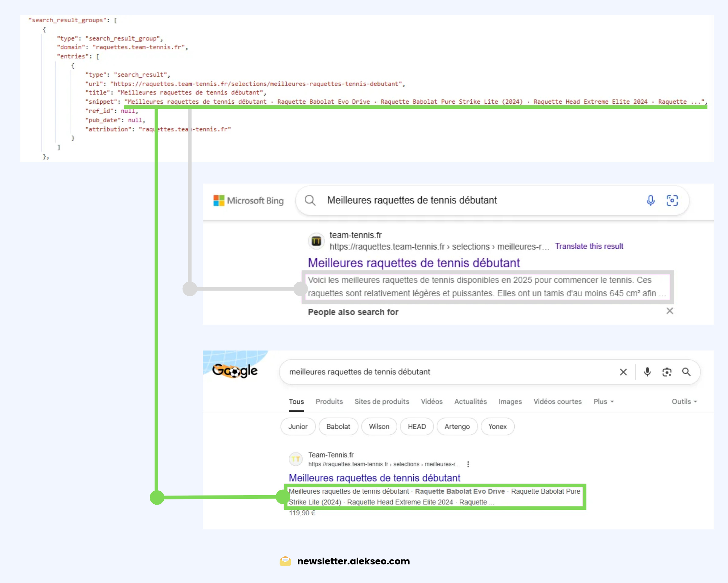Viewport: 728px width, 583px height.
Task: Click the JSON "url" line
Action: [245, 84]
